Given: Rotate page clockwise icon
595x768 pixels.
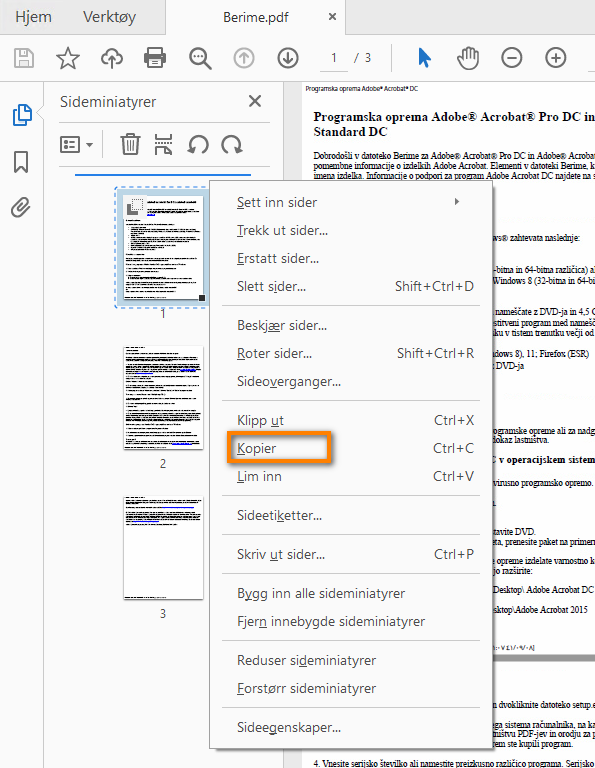Looking at the screenshot, I should pos(232,144).
